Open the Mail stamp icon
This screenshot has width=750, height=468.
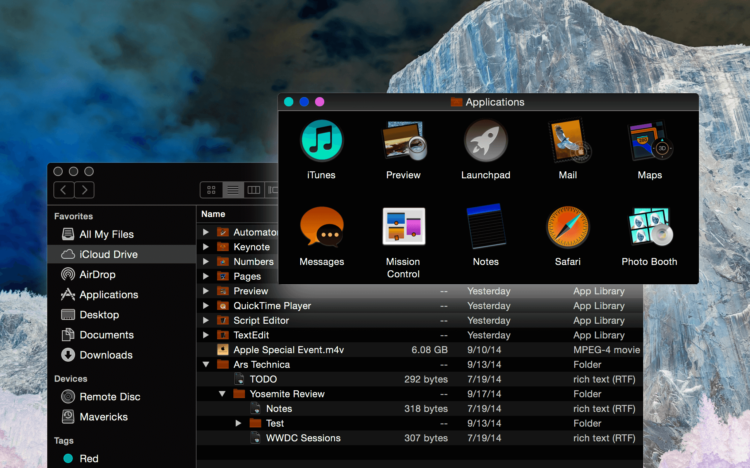[x=568, y=141]
